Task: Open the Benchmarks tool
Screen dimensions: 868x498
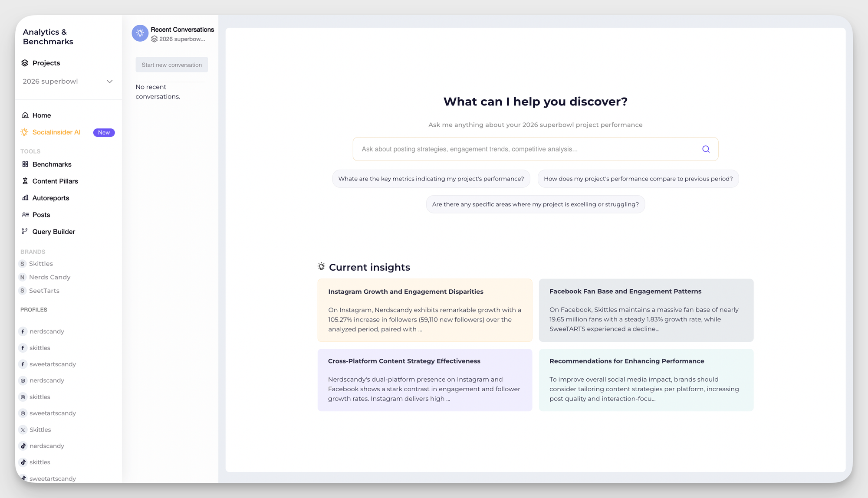Action: [x=52, y=164]
